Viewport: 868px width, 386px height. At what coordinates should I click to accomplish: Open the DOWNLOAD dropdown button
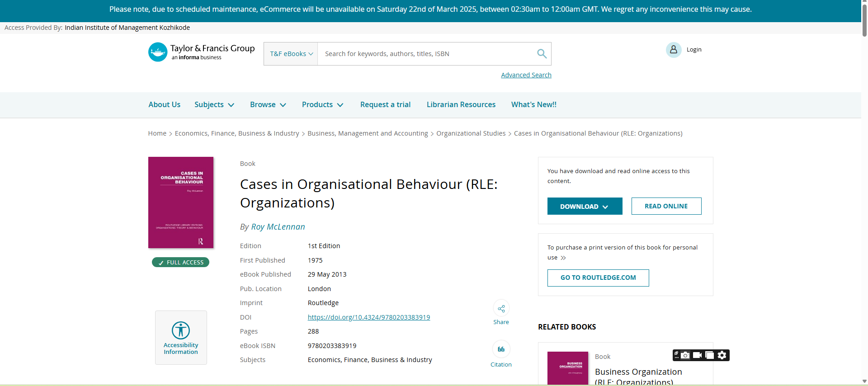pos(585,207)
